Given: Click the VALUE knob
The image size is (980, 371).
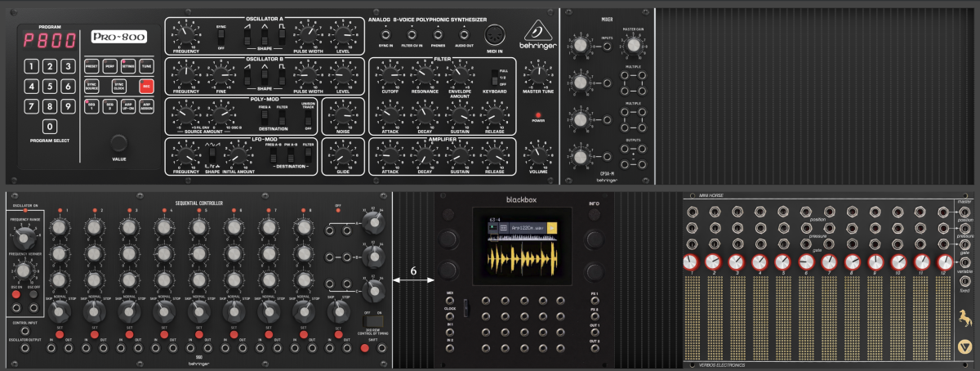Looking at the screenshot, I should point(118,142).
